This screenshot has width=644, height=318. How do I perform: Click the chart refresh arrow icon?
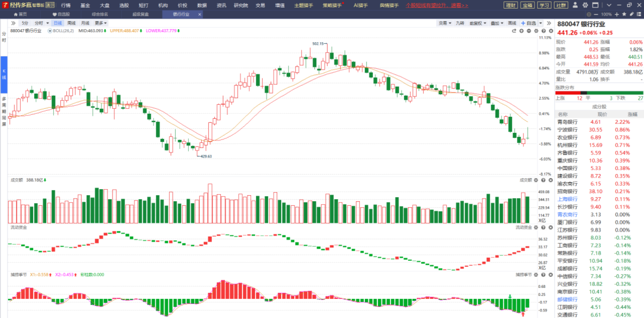click(514, 31)
